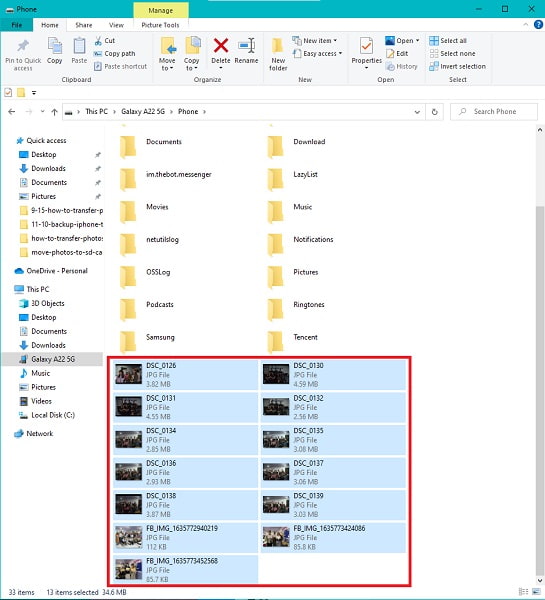Cut the selected files
Viewport: 545px width, 600px height.
104,41
